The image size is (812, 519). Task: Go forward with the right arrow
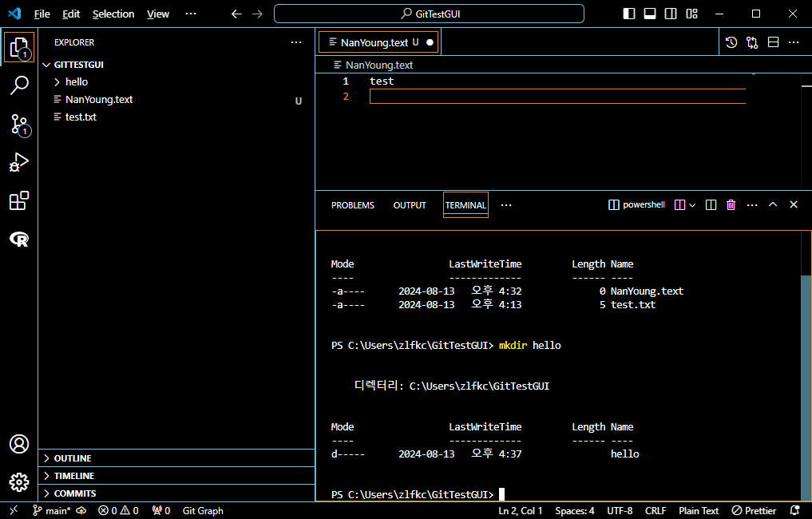click(x=257, y=14)
